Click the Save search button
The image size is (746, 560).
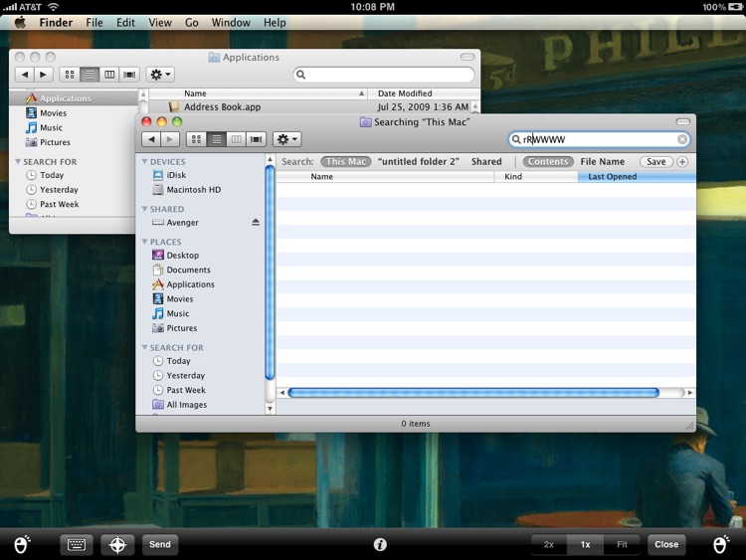(656, 162)
